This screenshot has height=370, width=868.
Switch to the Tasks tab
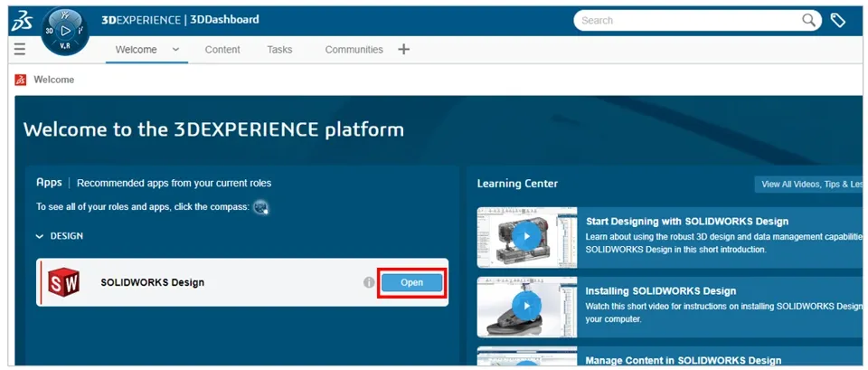click(x=279, y=49)
